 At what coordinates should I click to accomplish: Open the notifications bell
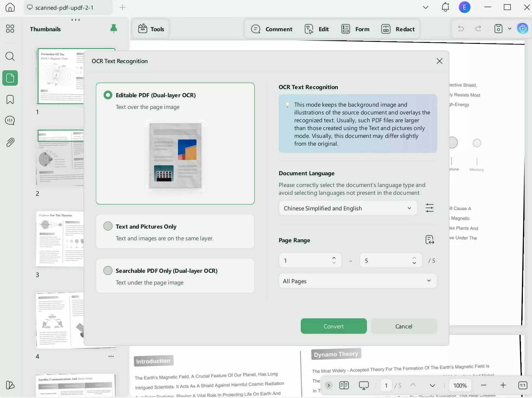click(445, 7)
